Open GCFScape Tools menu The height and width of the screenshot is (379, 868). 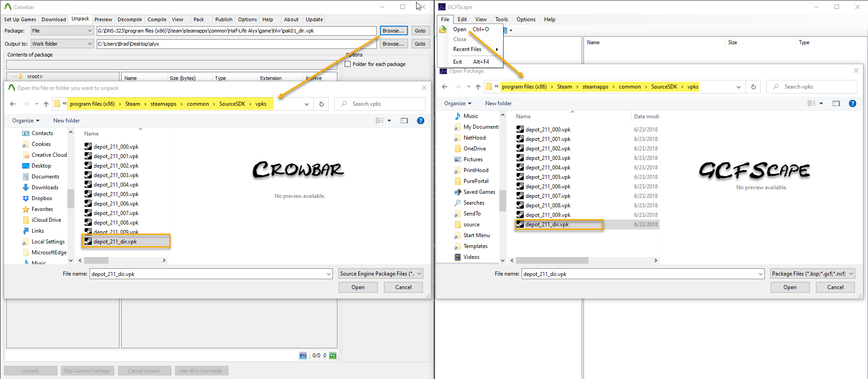(502, 19)
